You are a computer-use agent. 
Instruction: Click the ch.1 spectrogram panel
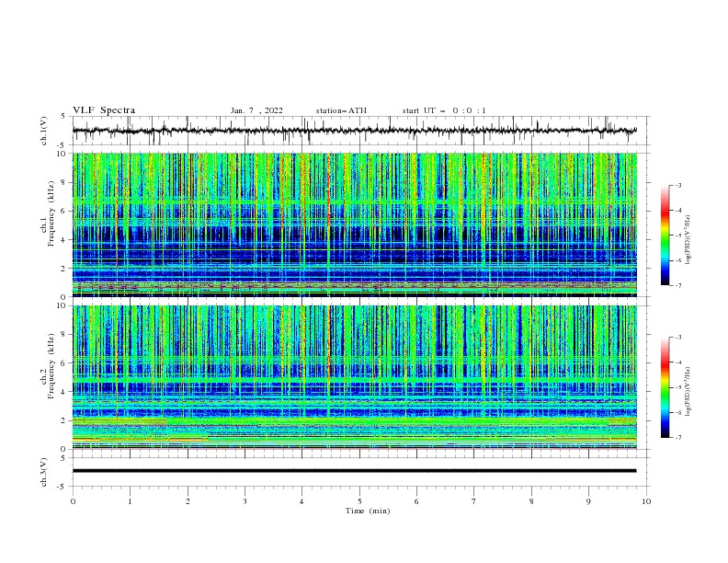click(x=355, y=224)
